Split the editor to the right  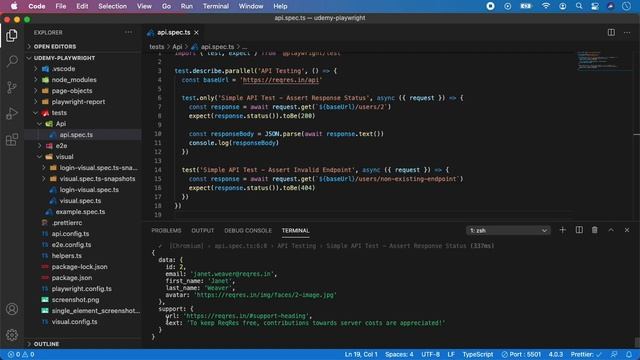(611, 32)
